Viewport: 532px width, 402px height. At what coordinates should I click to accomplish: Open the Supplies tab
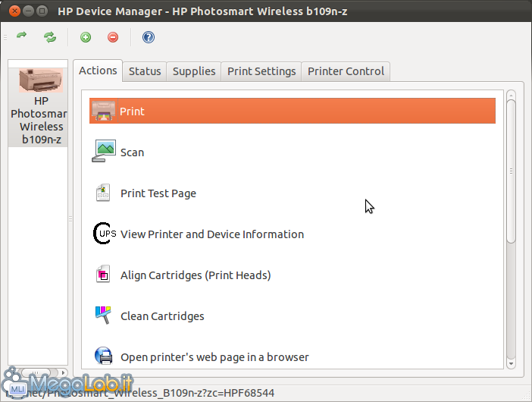(194, 71)
